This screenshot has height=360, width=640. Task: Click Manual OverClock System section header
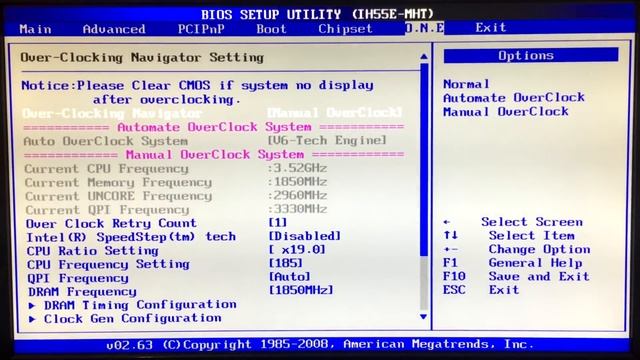[x=214, y=155]
